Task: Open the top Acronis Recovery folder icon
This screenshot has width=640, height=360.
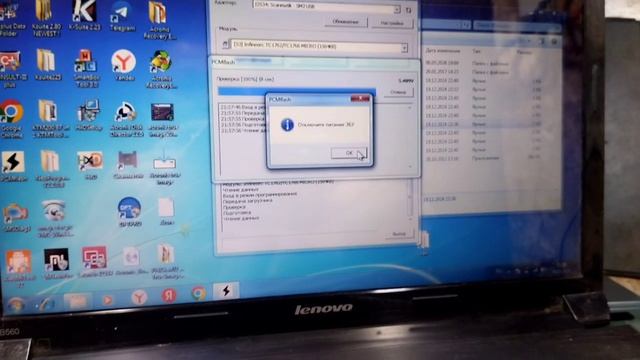Action: pyautogui.click(x=159, y=20)
